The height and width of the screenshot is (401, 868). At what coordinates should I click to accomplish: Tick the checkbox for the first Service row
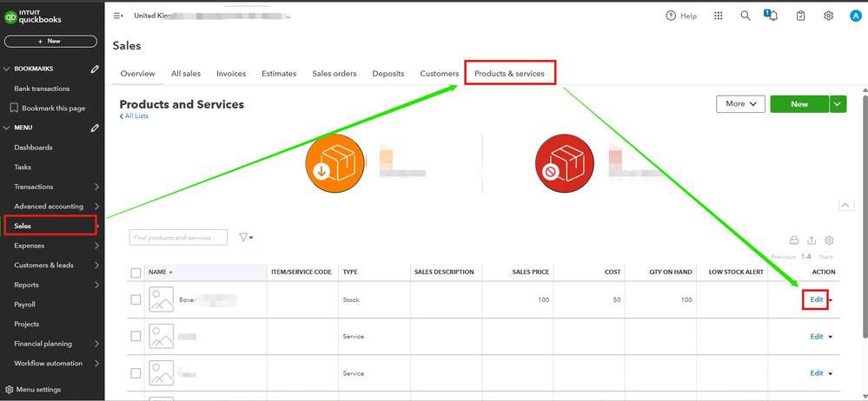[x=136, y=336]
